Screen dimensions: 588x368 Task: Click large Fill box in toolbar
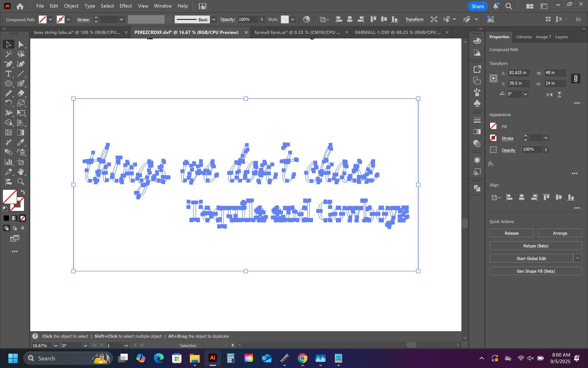tap(9, 197)
